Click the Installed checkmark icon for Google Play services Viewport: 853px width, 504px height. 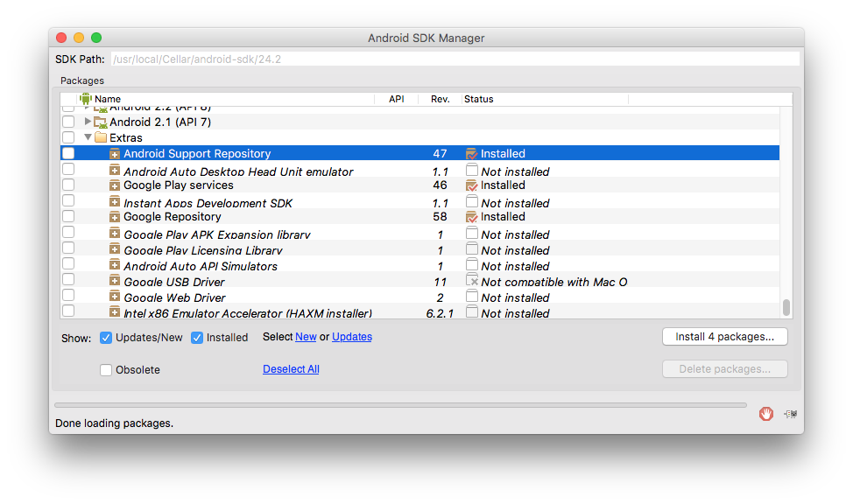470,185
